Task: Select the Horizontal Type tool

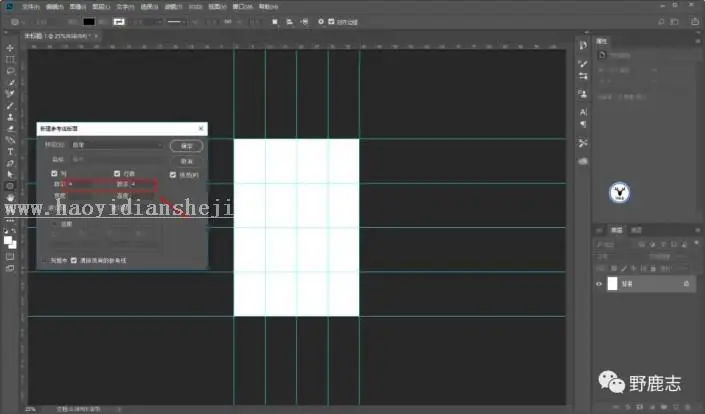Action: [10, 152]
